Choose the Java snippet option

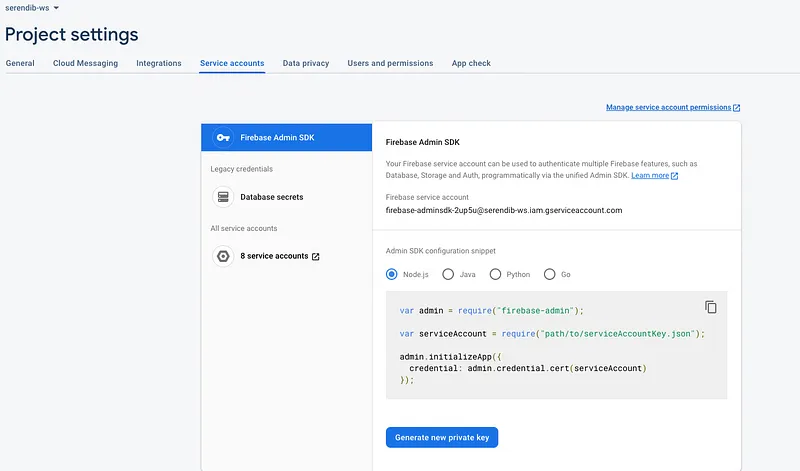coord(448,275)
